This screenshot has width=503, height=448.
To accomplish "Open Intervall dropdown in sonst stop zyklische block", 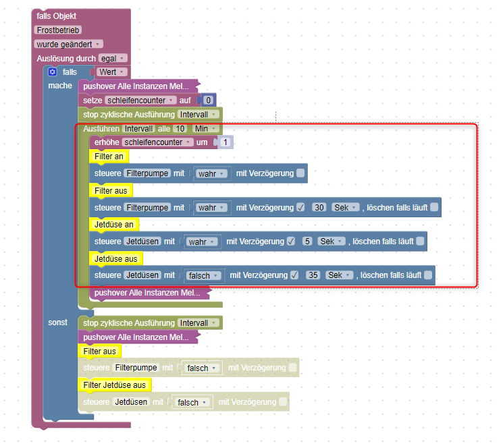I will point(198,323).
